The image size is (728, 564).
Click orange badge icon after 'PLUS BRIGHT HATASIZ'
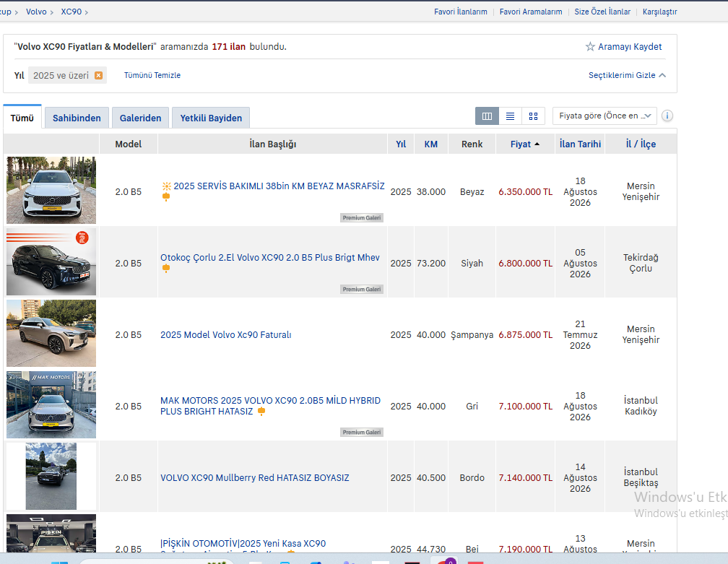261,412
